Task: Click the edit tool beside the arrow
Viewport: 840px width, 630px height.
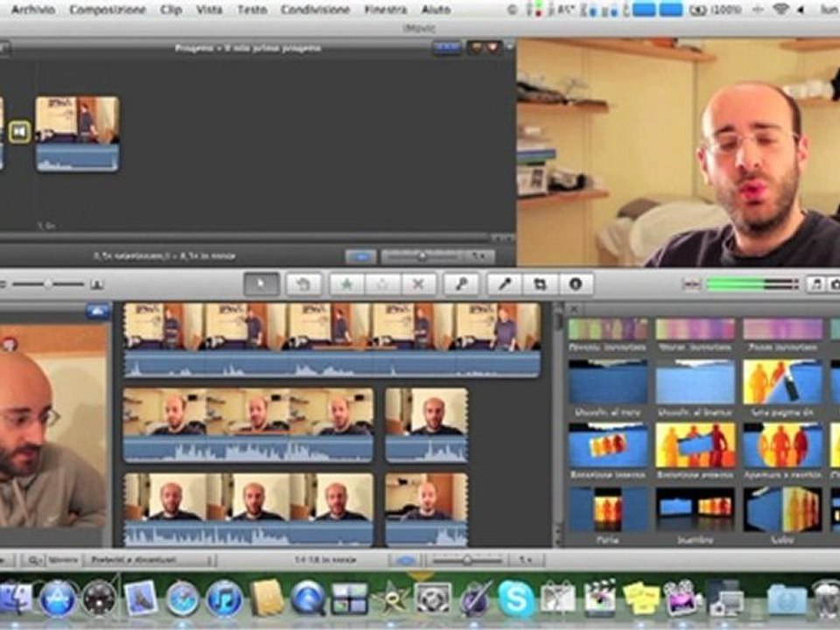Action: 304,283
